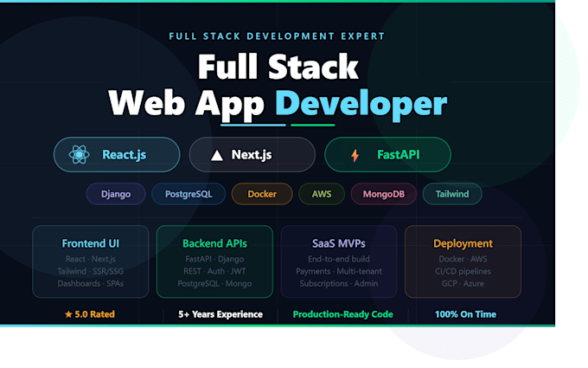This screenshot has height=368, width=588.
Task: Click the 'REST · Auth · JWT' line
Action: tap(214, 271)
